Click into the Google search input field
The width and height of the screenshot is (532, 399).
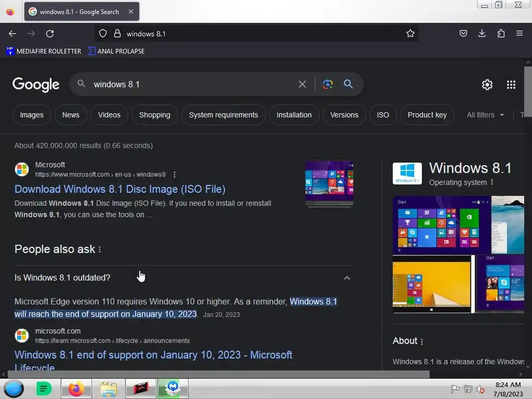[x=192, y=84]
